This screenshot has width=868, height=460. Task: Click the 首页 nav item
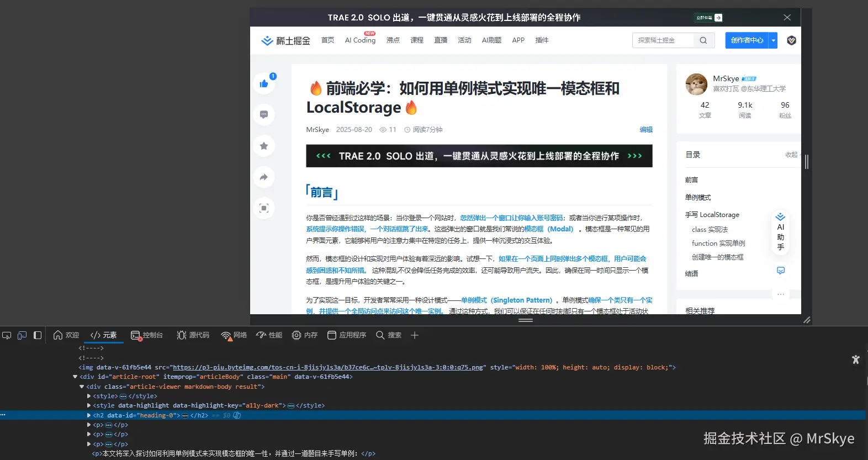pyautogui.click(x=328, y=40)
